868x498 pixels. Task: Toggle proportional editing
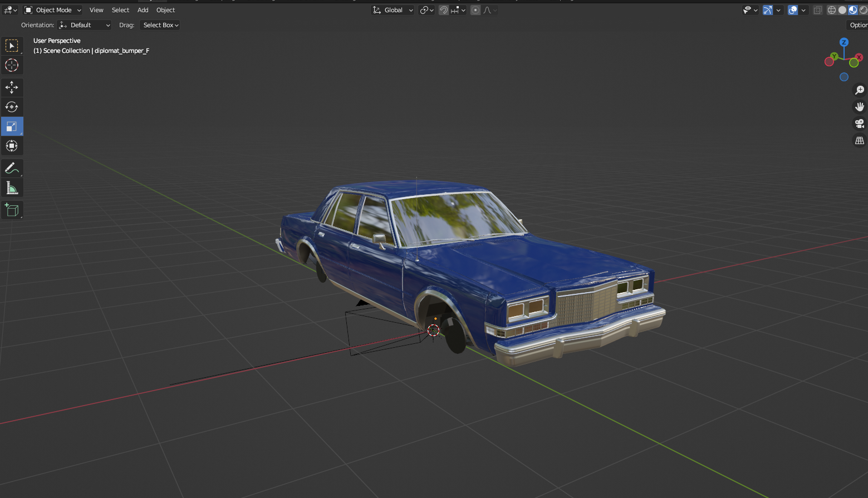(475, 10)
